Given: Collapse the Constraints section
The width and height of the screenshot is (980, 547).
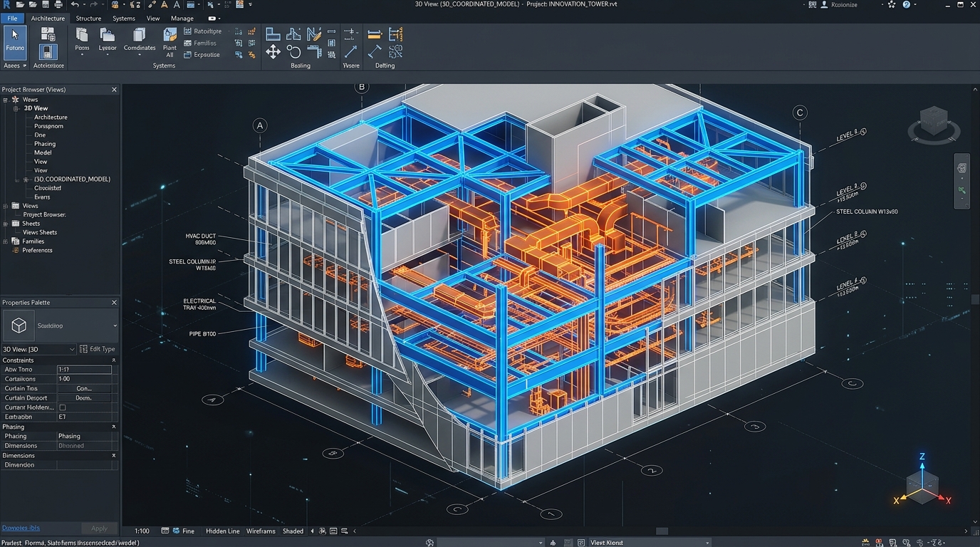Looking at the screenshot, I should click(114, 360).
